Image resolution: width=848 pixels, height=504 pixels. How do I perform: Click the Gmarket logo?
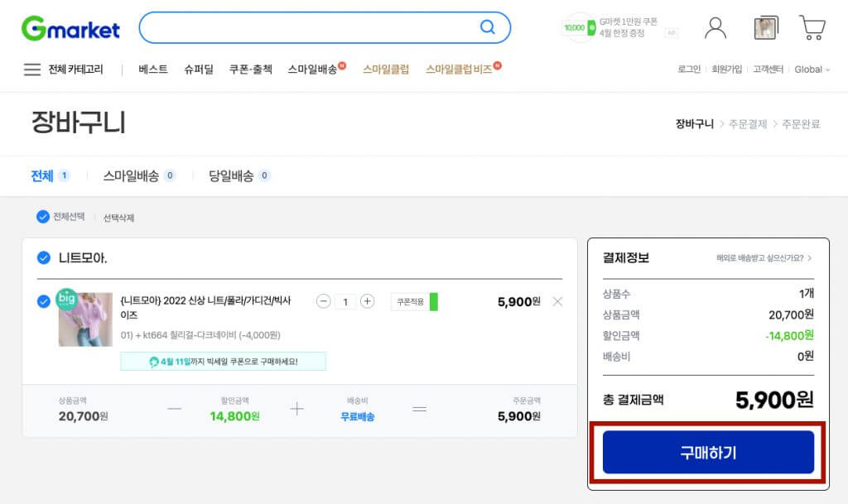tap(70, 28)
